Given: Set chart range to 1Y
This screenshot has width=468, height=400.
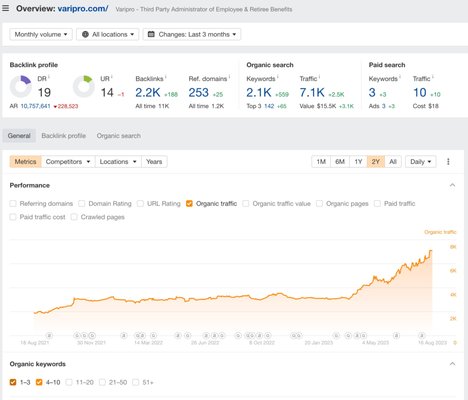Looking at the screenshot, I should (358, 162).
